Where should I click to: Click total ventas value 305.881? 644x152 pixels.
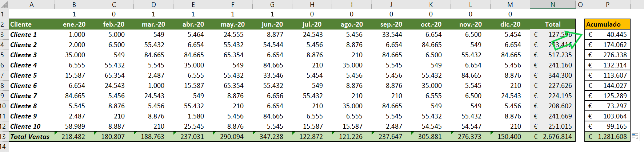[x=431, y=137]
